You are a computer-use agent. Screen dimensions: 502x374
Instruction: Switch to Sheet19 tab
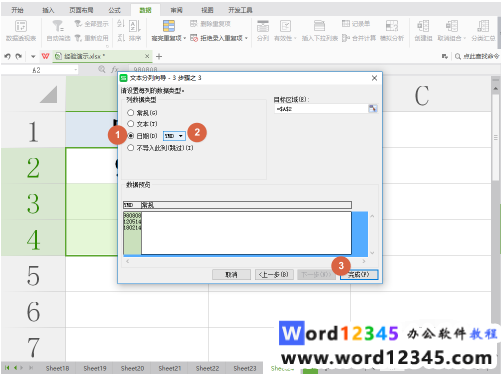coord(95,368)
